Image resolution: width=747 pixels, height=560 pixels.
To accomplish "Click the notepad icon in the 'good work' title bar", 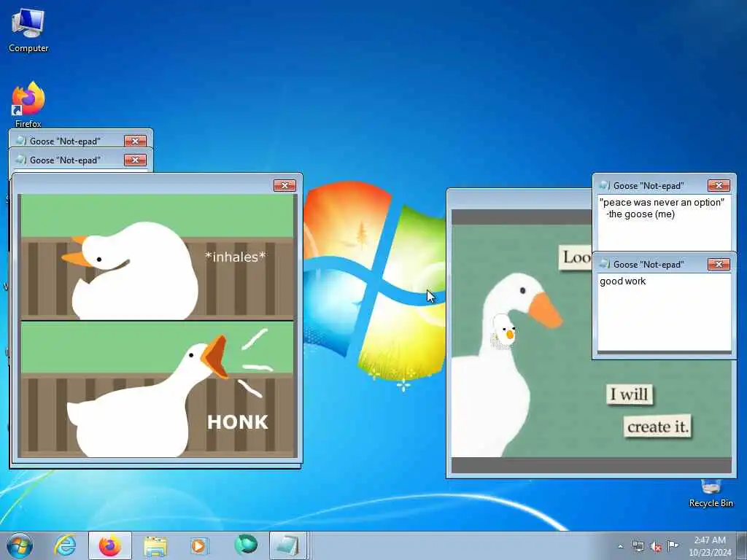I will coord(605,264).
